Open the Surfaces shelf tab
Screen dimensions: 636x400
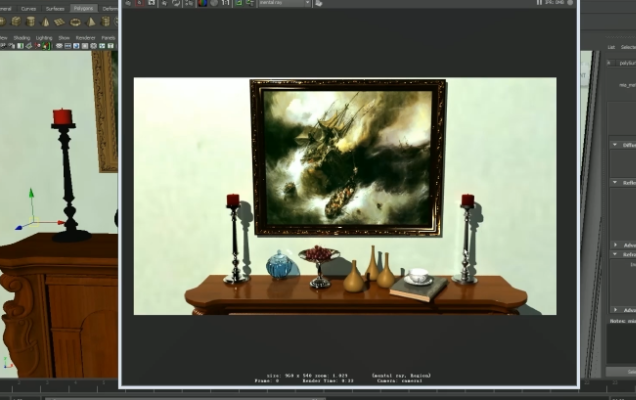[55, 8]
